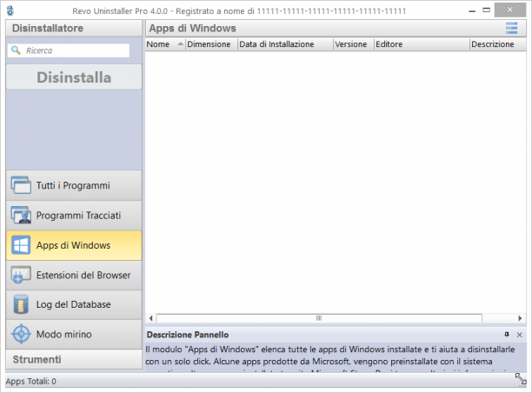Sort by the Descrizione column
The image size is (532, 393).
tap(498, 44)
